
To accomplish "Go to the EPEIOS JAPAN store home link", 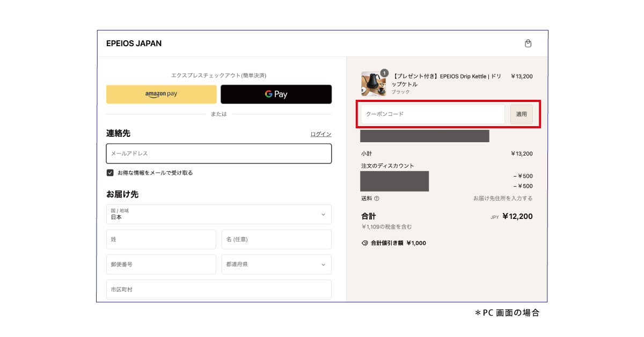I will (134, 43).
